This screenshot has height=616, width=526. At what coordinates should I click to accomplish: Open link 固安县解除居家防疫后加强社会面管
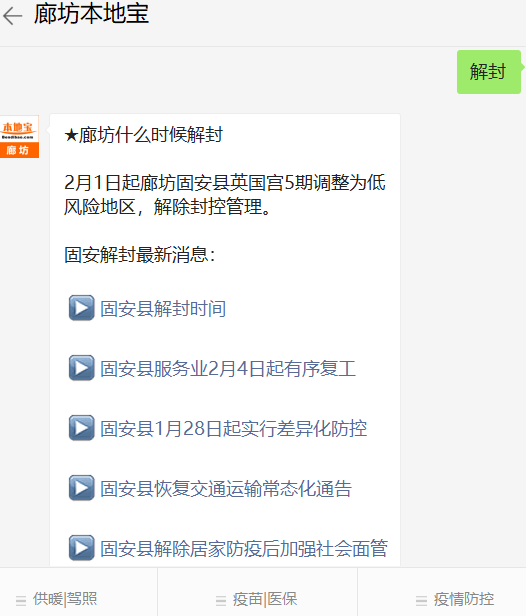(x=244, y=548)
